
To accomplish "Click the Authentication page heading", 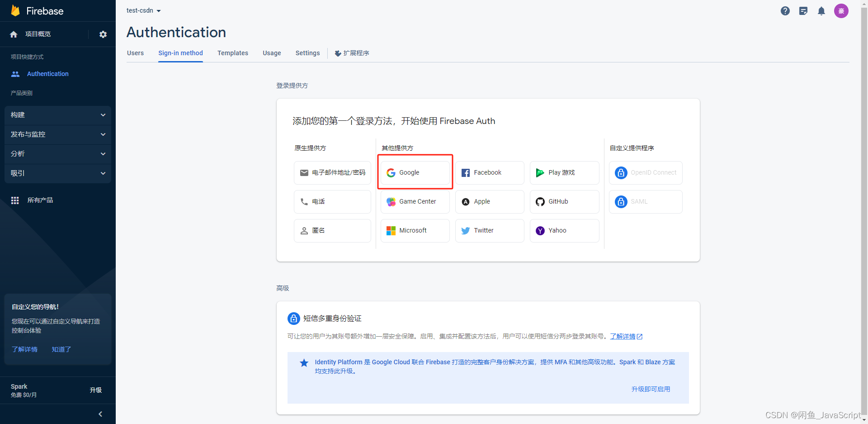I will 176,32.
